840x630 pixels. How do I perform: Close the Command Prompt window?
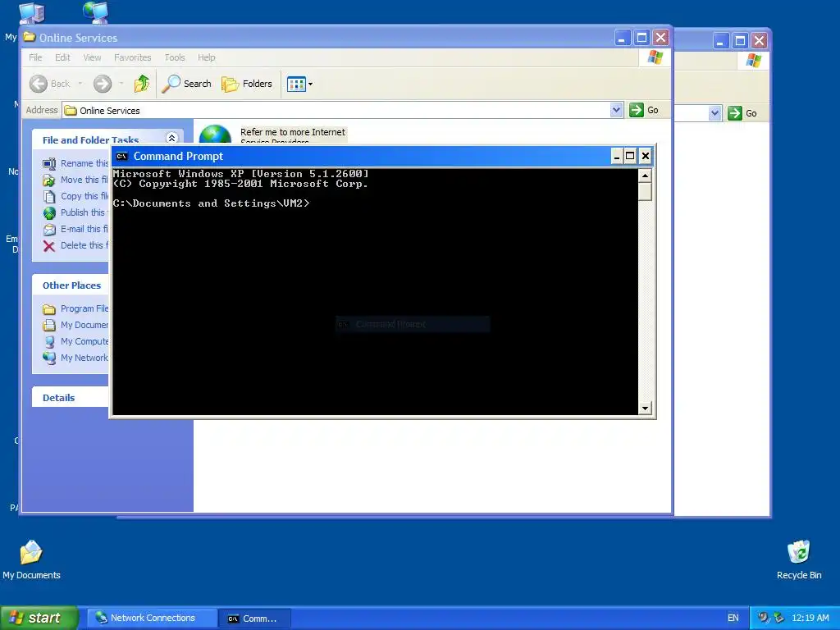click(x=646, y=156)
